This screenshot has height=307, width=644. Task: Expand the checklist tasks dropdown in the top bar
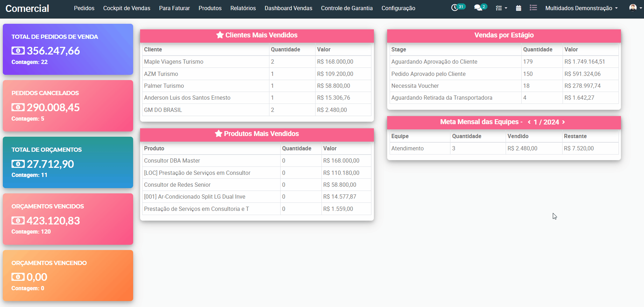(x=501, y=8)
